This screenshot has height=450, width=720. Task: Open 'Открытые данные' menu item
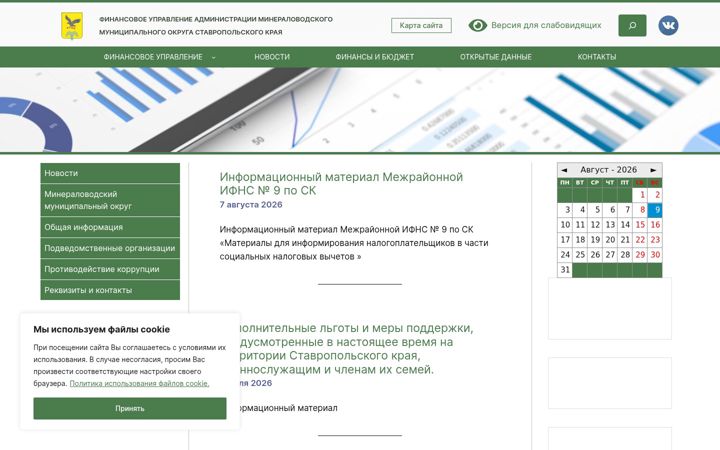click(496, 57)
